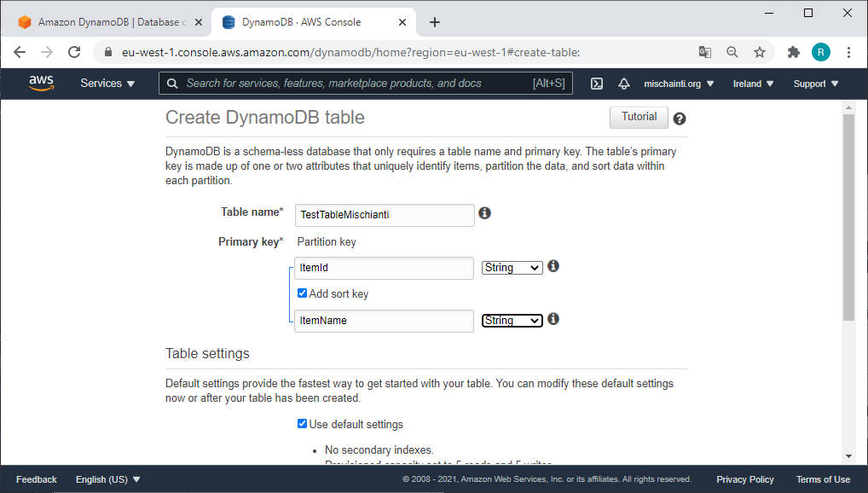Show info for Table name field
868x493 pixels.
click(x=484, y=213)
